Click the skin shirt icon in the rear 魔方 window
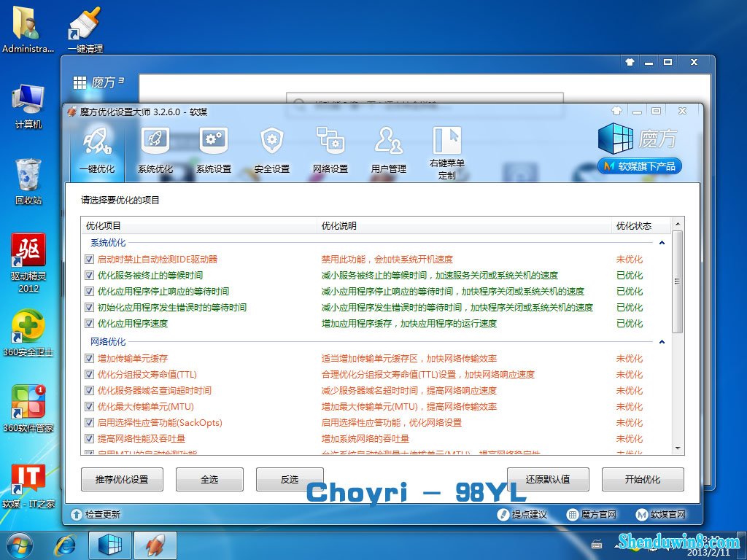The image size is (747, 560). pyautogui.click(x=630, y=62)
